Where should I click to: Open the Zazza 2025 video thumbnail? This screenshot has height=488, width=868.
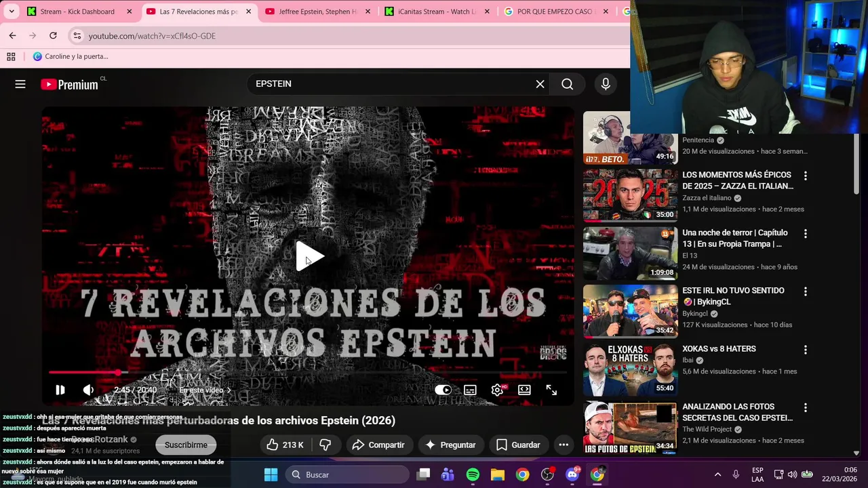(x=630, y=196)
